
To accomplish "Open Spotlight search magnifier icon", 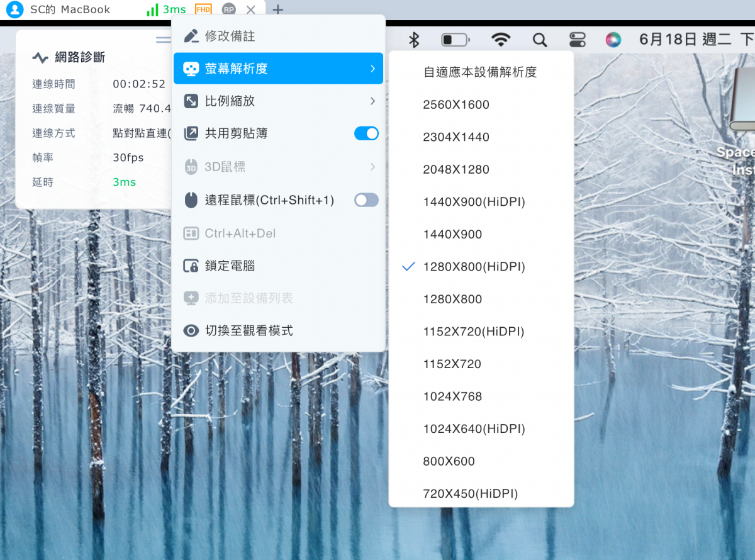I will point(540,40).
